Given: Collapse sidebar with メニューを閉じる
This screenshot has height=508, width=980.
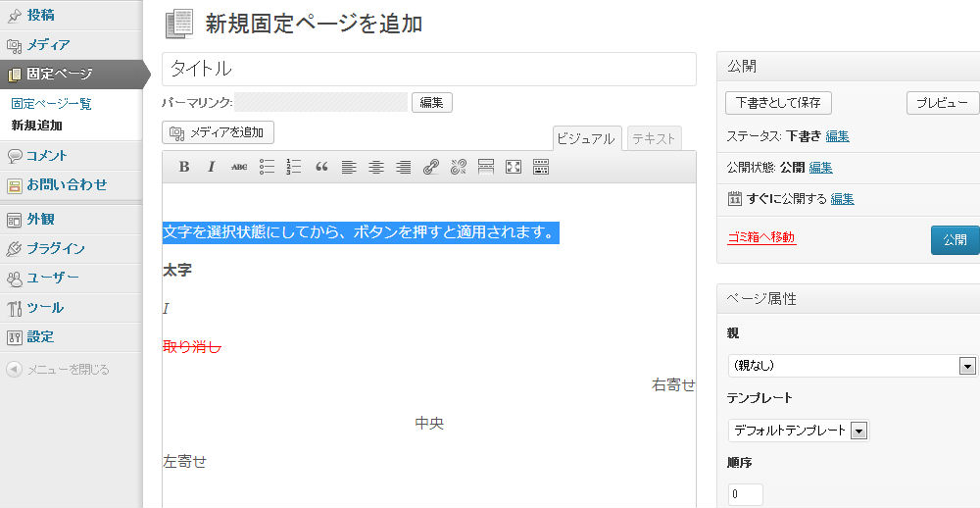Looking at the screenshot, I should click(x=58, y=370).
